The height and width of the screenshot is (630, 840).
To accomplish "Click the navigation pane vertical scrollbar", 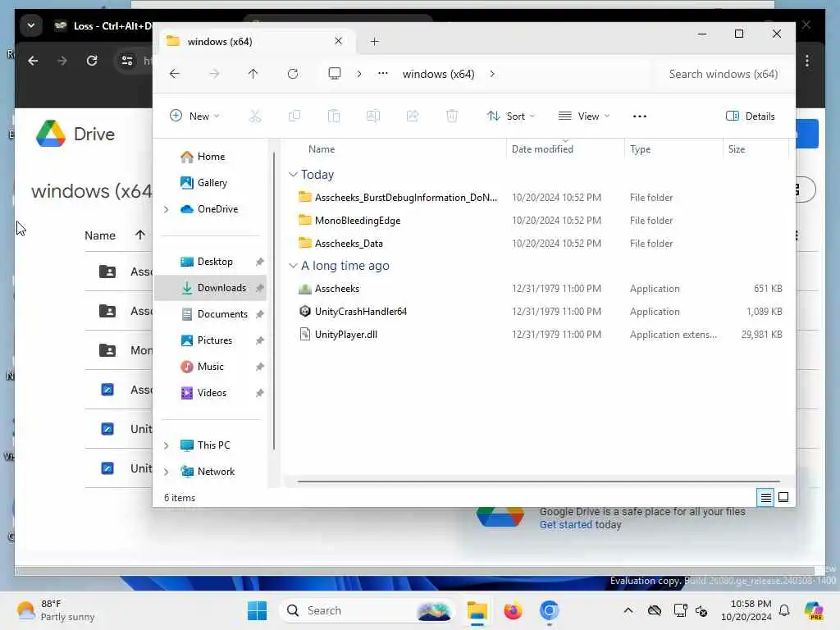I will click(x=274, y=300).
